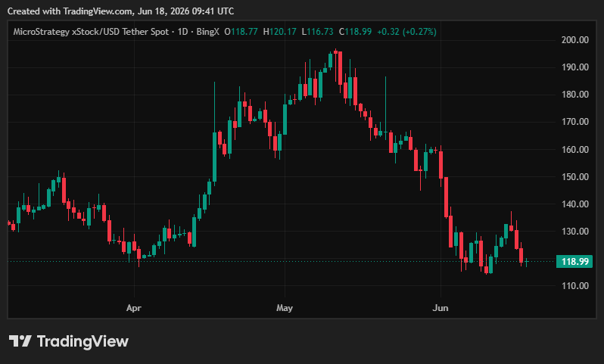Click the current price label 118.99
Image resolution: width=604 pixels, height=364 pixels.
tap(574, 262)
